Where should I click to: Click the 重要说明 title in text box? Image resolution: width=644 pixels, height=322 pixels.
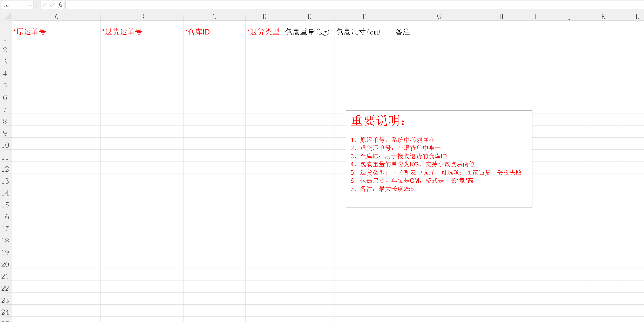[378, 121]
